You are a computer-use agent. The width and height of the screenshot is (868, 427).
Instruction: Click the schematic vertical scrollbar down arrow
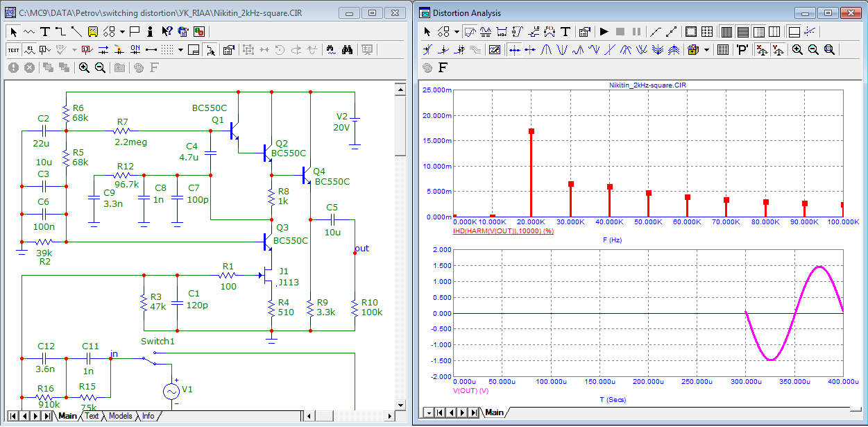click(400, 404)
